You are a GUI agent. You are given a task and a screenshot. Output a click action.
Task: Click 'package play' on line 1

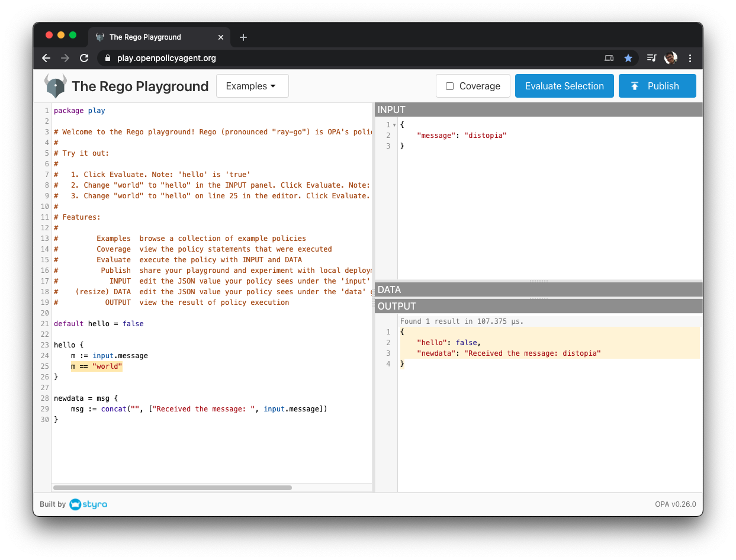point(79,111)
